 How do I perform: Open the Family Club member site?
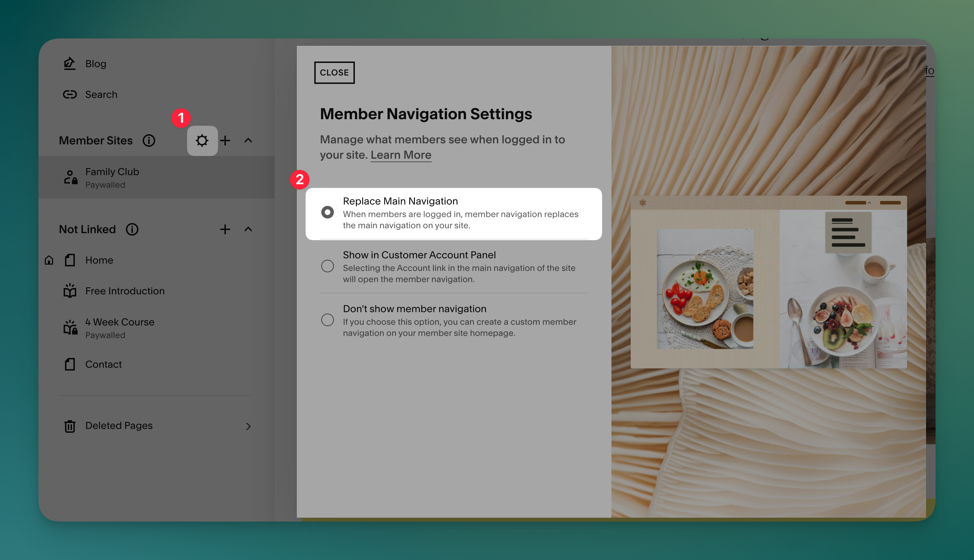[x=112, y=172]
